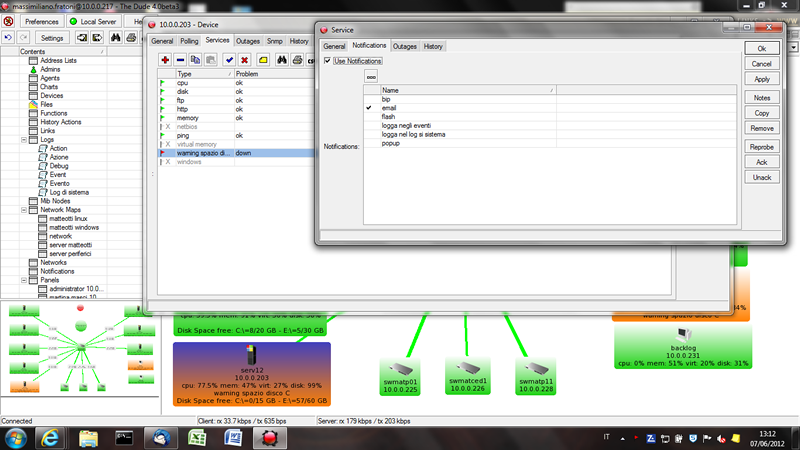Click binoculars Find icon in Device window

282,60
